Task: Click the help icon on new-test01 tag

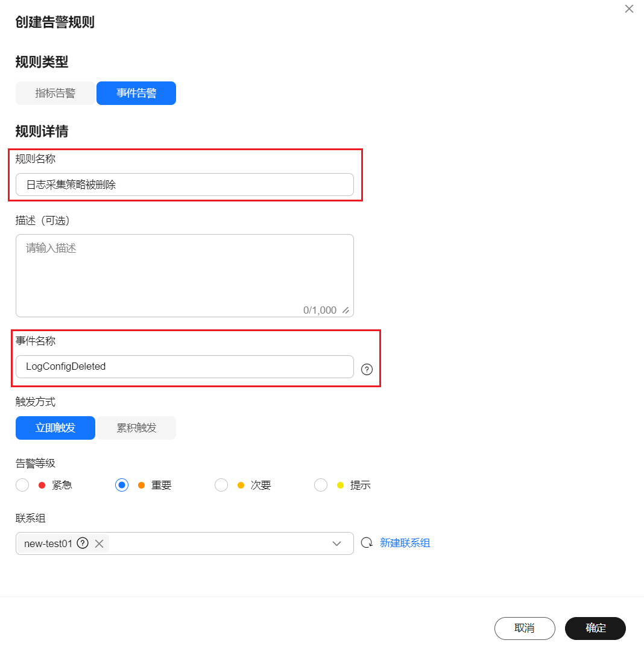Action: pos(83,543)
